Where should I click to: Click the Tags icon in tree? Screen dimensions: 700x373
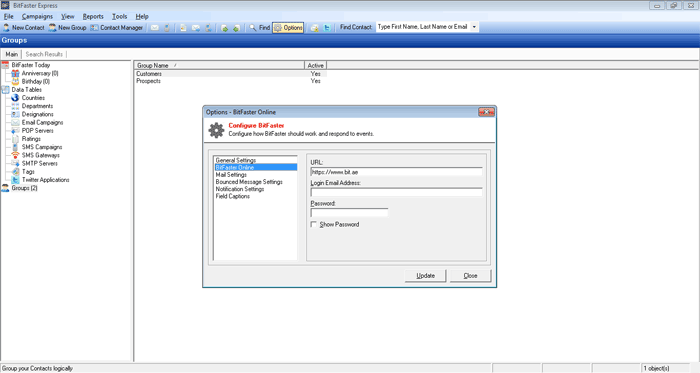15,171
